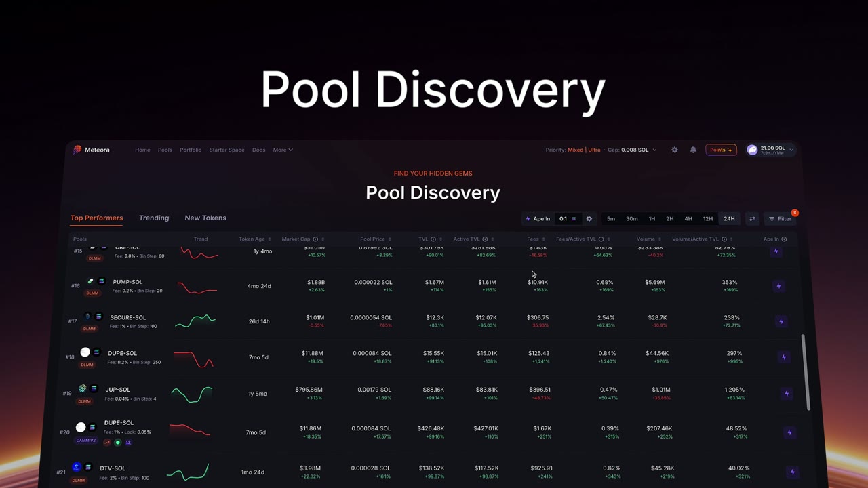
Task: Click DAMM V2 badge on DUPE-SOL #20
Action: point(86,441)
